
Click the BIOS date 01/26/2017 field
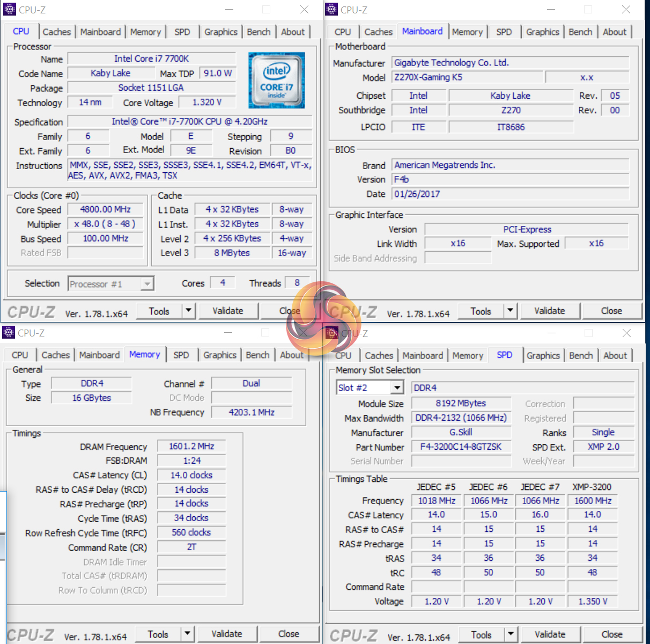[x=511, y=194]
